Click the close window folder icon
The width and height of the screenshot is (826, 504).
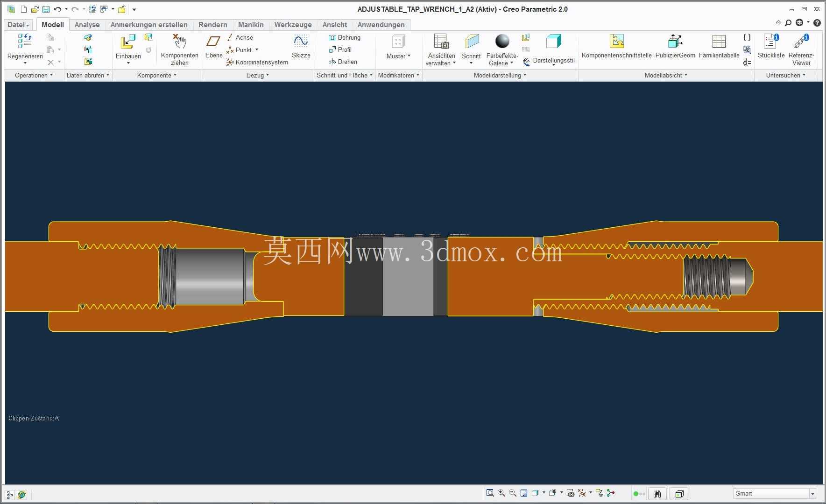[x=121, y=9]
